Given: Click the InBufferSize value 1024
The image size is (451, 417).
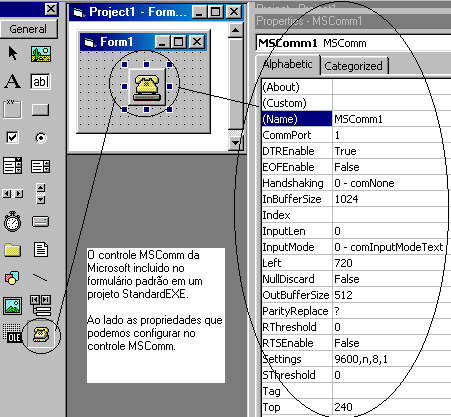Looking at the screenshot, I should point(392,199).
